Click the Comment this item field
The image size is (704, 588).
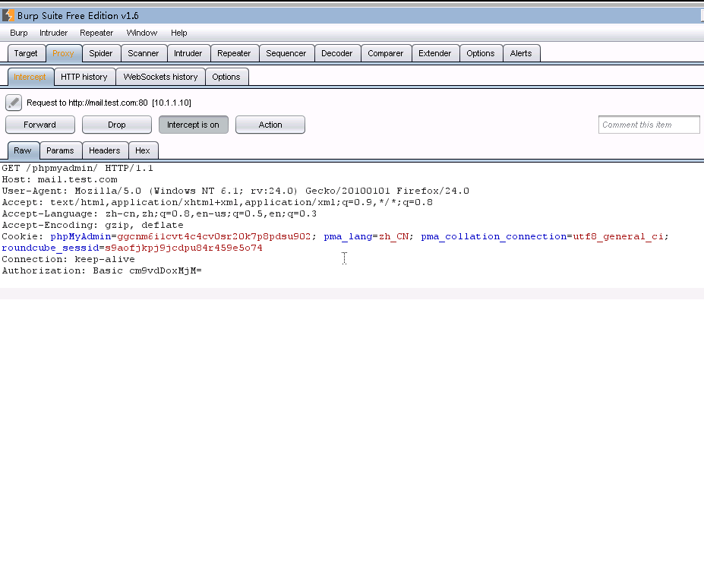pyautogui.click(x=649, y=125)
